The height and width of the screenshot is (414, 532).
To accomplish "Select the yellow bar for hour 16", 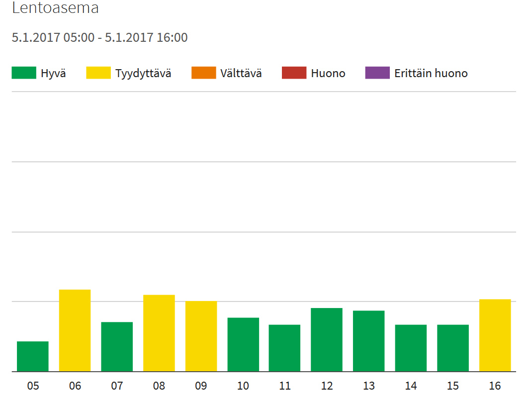I will [x=495, y=335].
